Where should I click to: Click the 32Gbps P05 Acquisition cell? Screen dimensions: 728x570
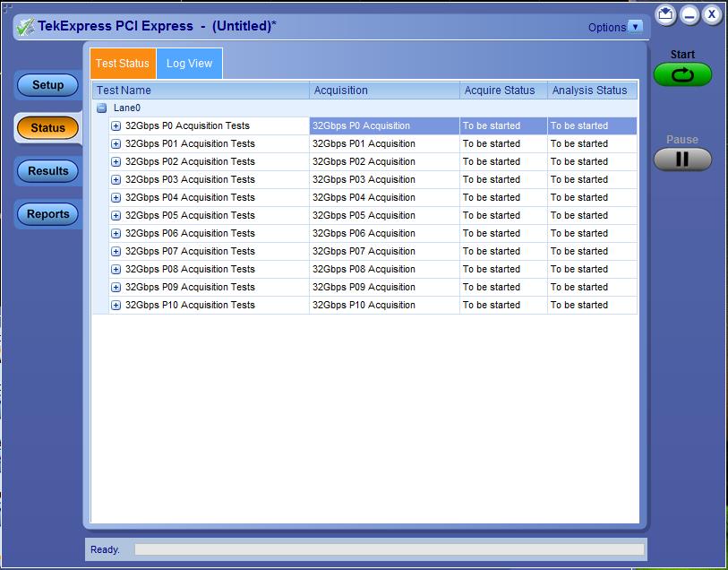(x=384, y=216)
